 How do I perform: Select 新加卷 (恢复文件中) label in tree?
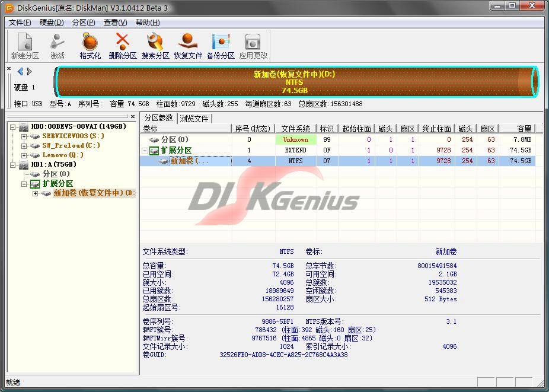pyautogui.click(x=94, y=193)
